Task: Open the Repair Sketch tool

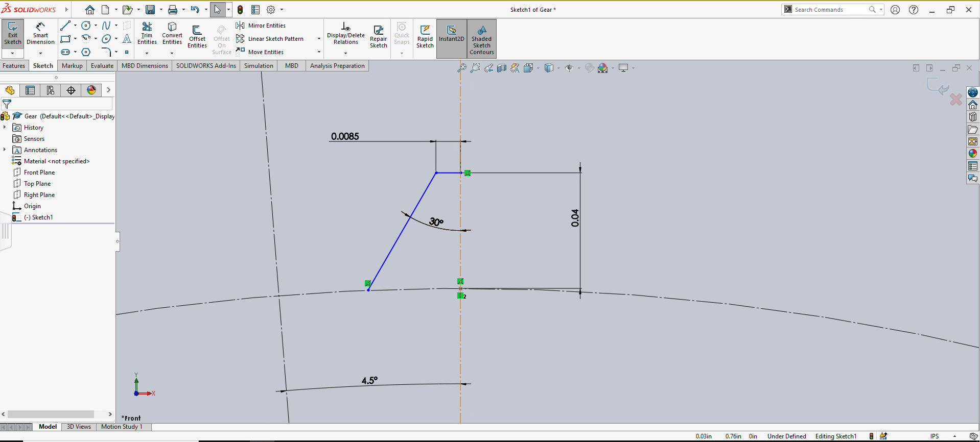Action: pos(378,37)
